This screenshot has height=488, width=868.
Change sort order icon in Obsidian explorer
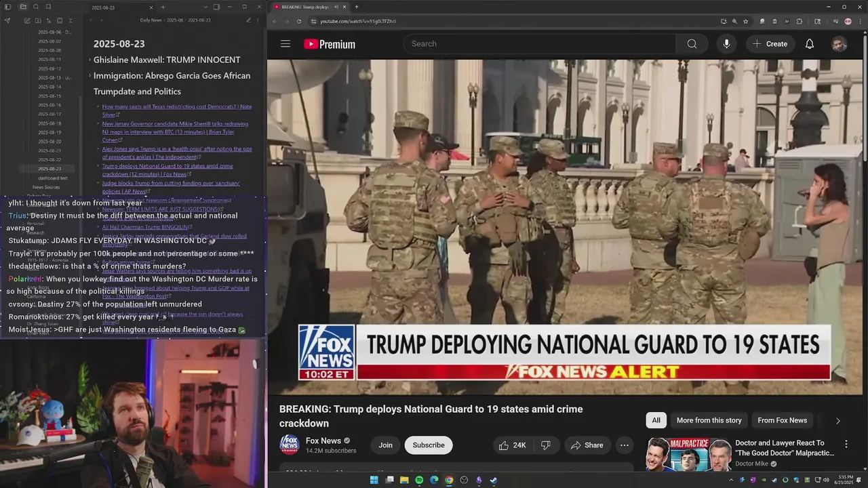49,20
